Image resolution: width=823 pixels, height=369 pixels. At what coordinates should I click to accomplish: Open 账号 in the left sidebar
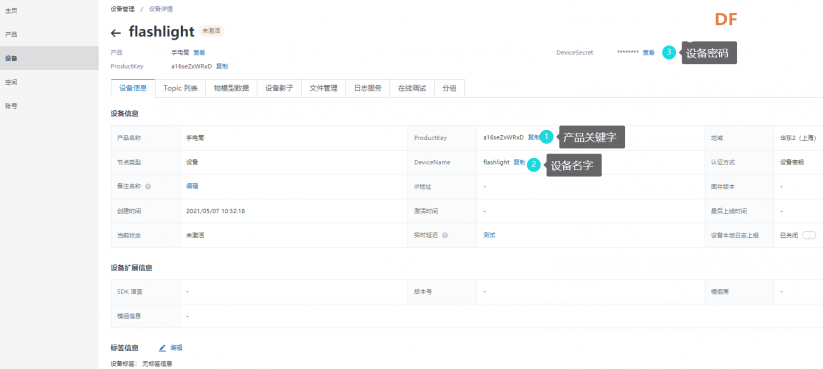click(11, 106)
